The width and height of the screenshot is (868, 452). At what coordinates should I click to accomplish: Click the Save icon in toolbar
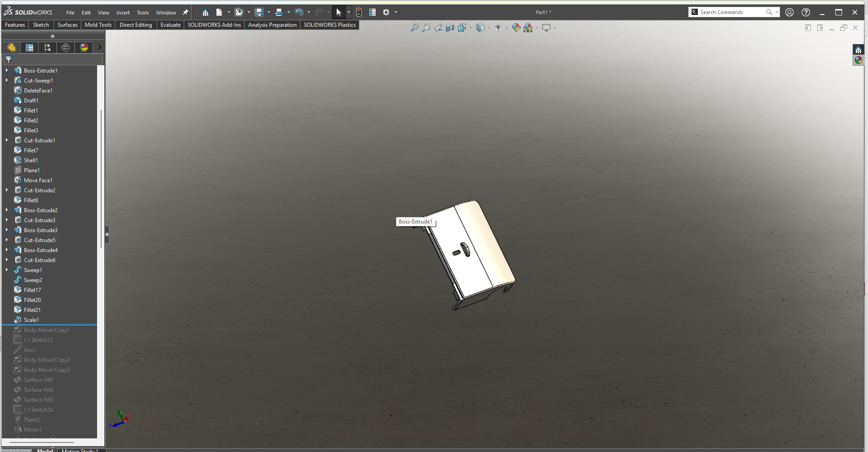click(259, 12)
